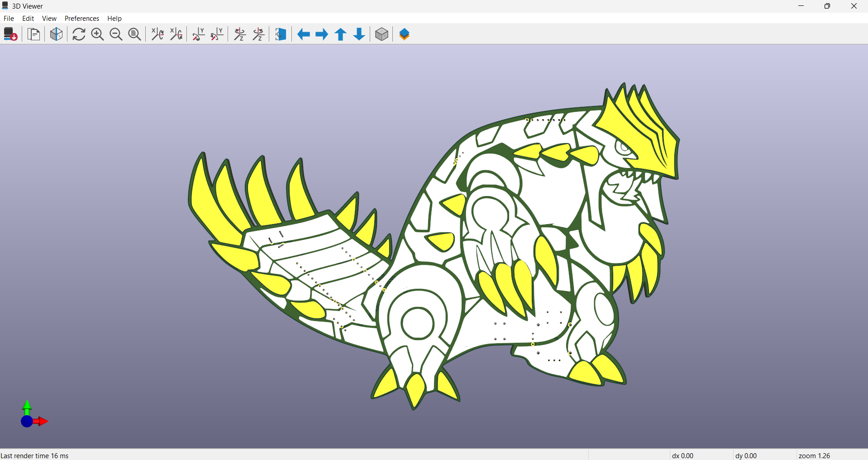Toggle the cross-section cube view icon

coord(57,34)
